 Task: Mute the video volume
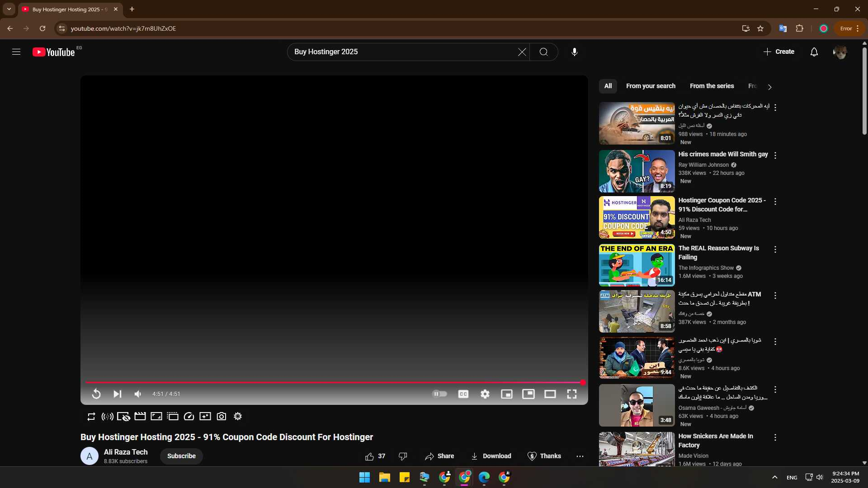[x=138, y=394]
